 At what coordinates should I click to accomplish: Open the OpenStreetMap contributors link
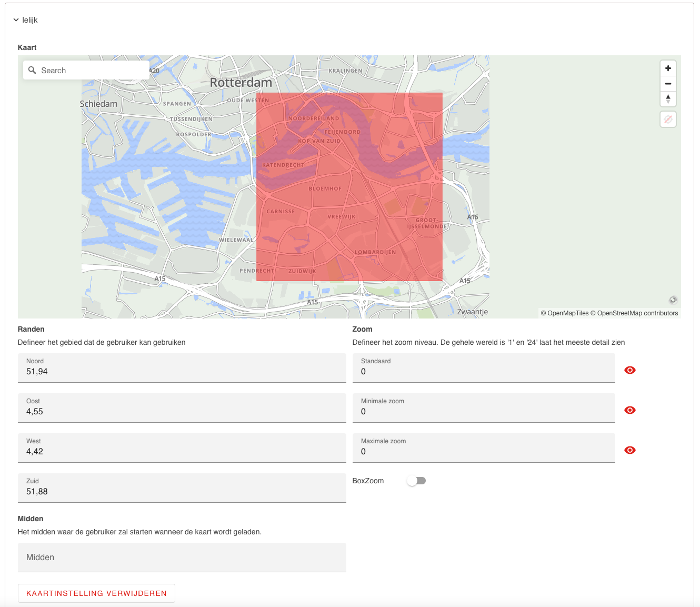point(637,313)
